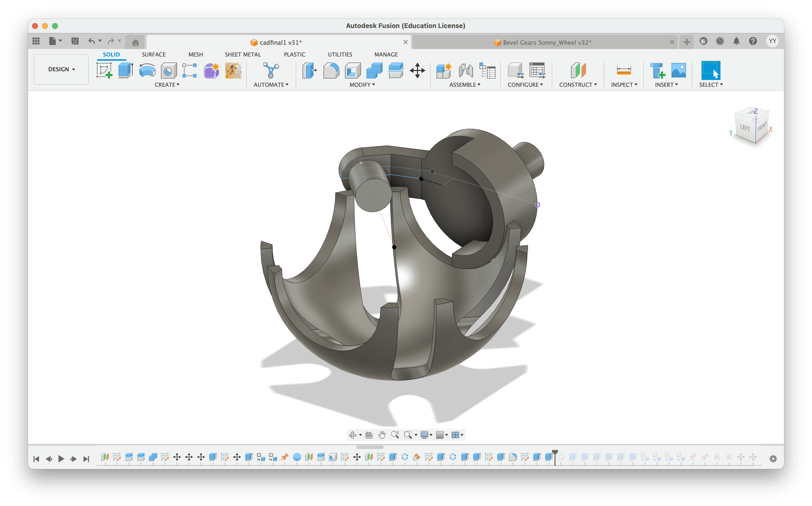The height and width of the screenshot is (506, 812).
Task: Expand the DESIGN workspace dropdown
Action: (61, 69)
